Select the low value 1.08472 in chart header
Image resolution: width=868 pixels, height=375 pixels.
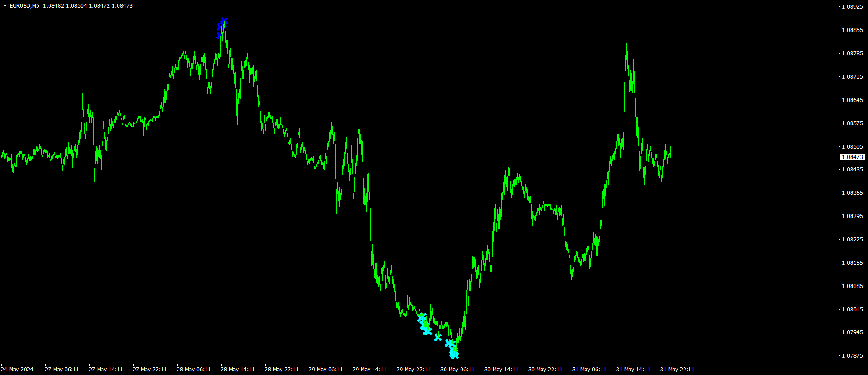[x=99, y=6]
